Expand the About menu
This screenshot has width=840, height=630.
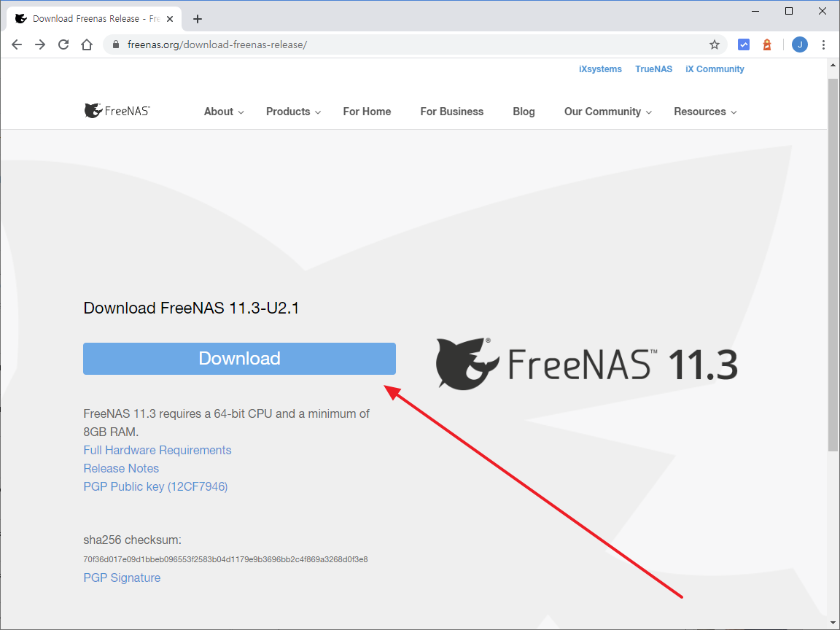coord(224,112)
